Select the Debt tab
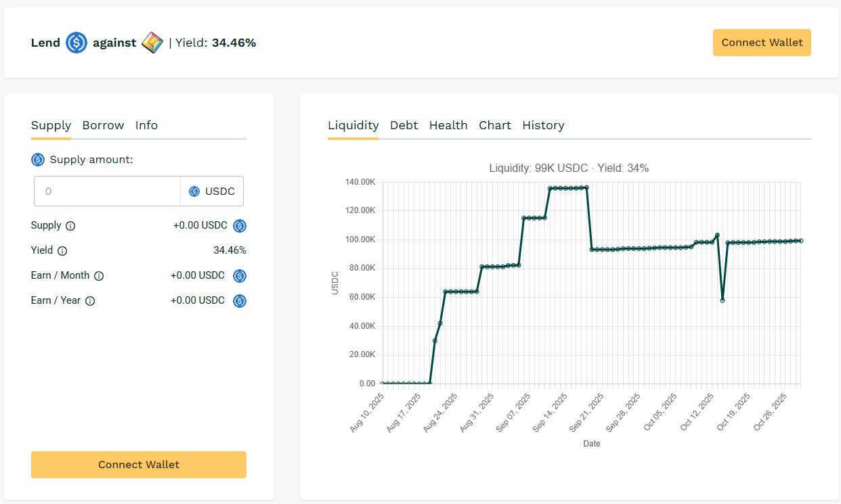Viewport: 841px width, 504px height. click(x=404, y=125)
